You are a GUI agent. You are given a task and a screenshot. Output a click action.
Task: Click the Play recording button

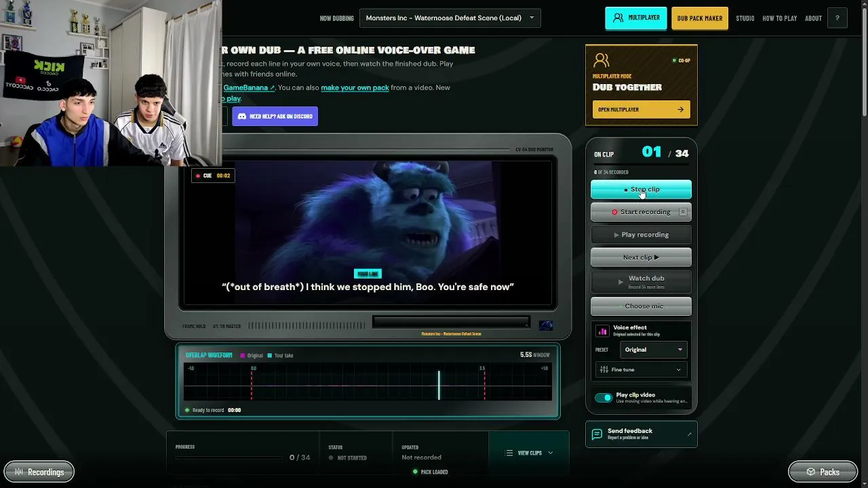point(641,235)
